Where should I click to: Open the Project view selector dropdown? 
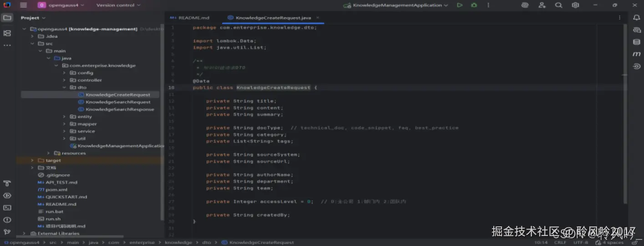tap(33, 18)
